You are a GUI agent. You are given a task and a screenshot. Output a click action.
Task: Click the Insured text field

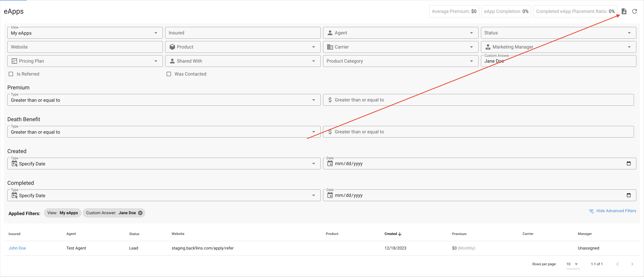click(243, 33)
